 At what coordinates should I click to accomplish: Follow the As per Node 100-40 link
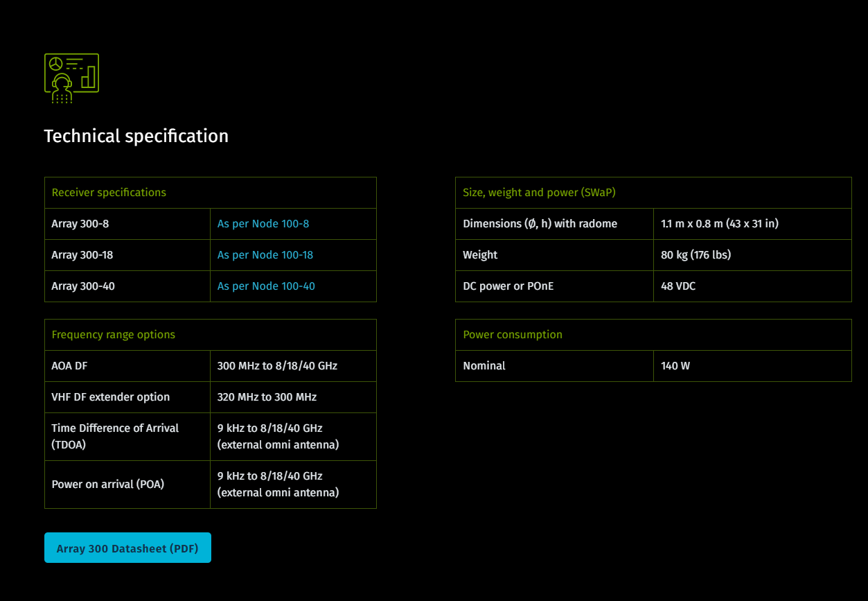coord(266,286)
